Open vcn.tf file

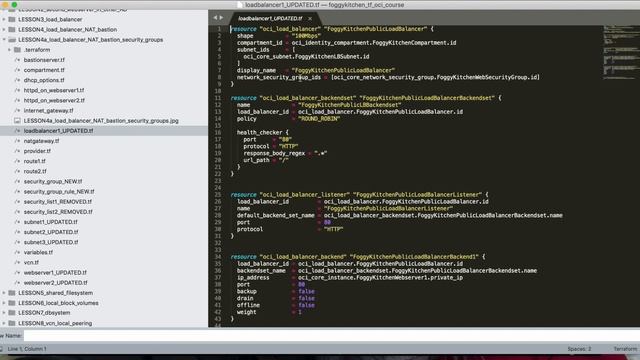click(x=31, y=262)
